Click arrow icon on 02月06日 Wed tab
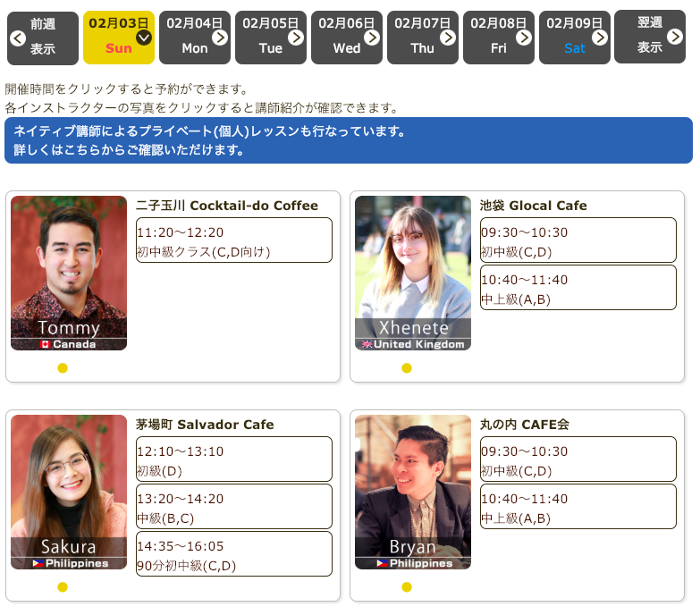 click(x=372, y=38)
